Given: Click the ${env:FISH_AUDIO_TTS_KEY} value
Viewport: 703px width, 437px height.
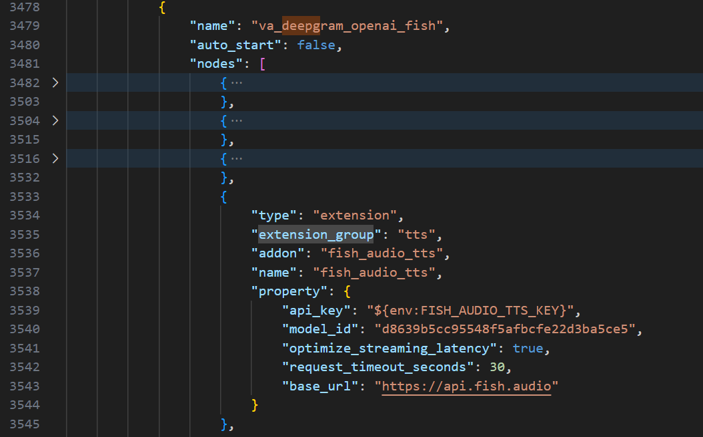Looking at the screenshot, I should tap(470, 310).
